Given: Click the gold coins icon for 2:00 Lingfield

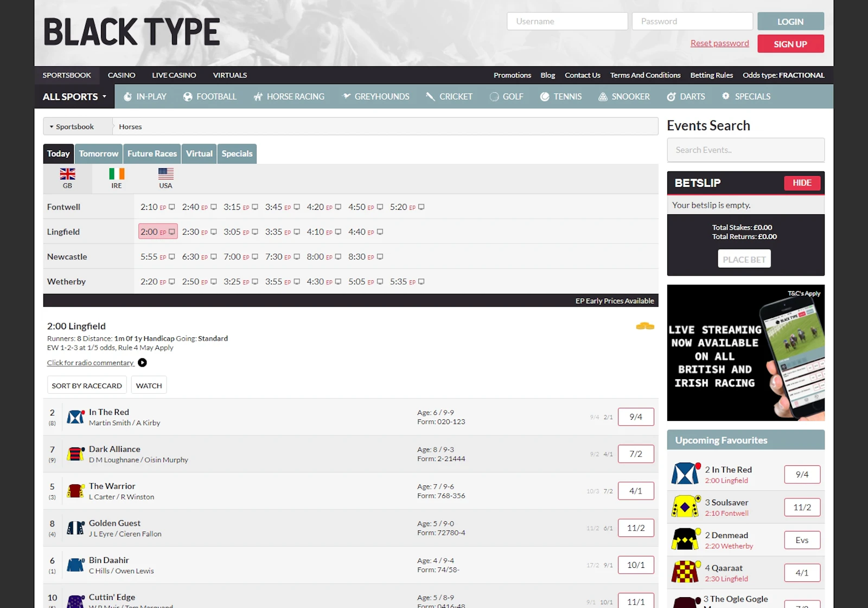Looking at the screenshot, I should [x=644, y=327].
